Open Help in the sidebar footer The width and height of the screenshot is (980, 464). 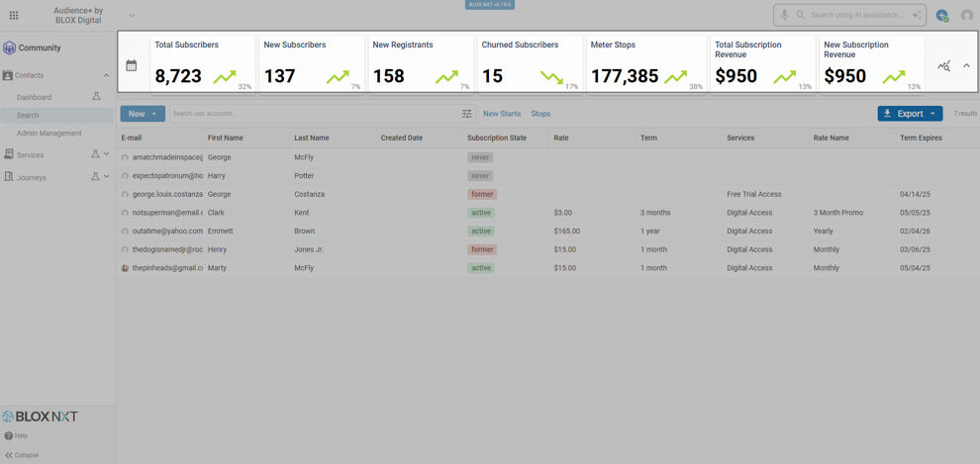click(16, 436)
